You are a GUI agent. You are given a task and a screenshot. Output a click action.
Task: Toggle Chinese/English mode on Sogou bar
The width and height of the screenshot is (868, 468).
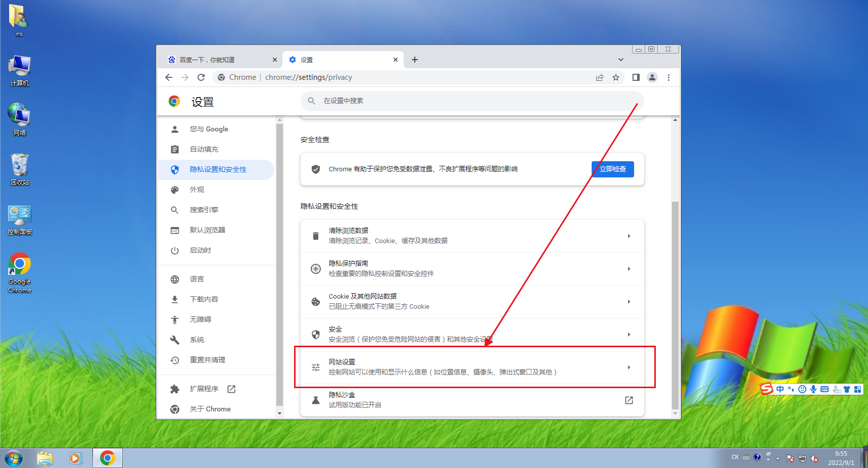780,389
